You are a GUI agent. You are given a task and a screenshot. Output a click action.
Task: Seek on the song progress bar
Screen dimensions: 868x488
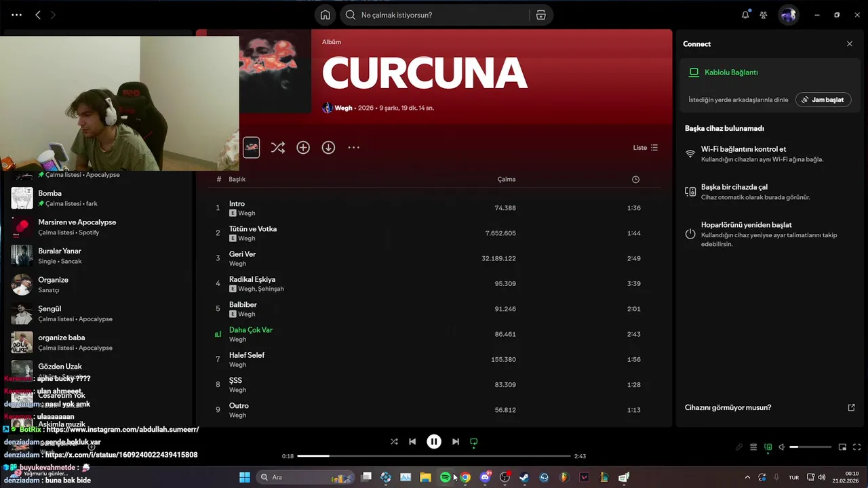pyautogui.click(x=434, y=456)
